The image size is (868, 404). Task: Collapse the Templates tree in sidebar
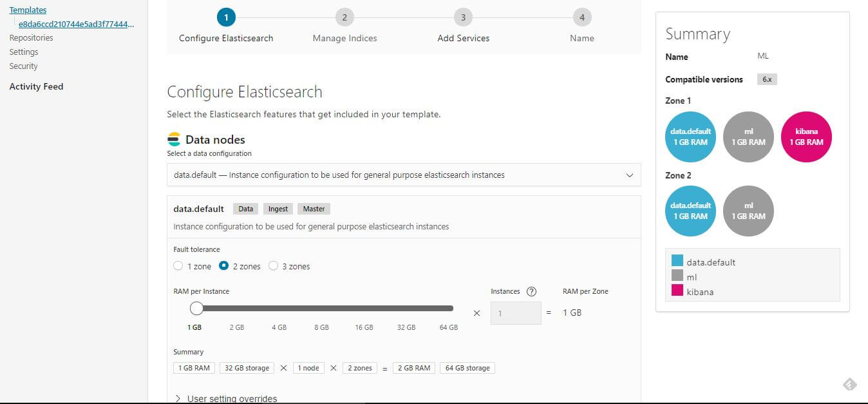pos(28,9)
